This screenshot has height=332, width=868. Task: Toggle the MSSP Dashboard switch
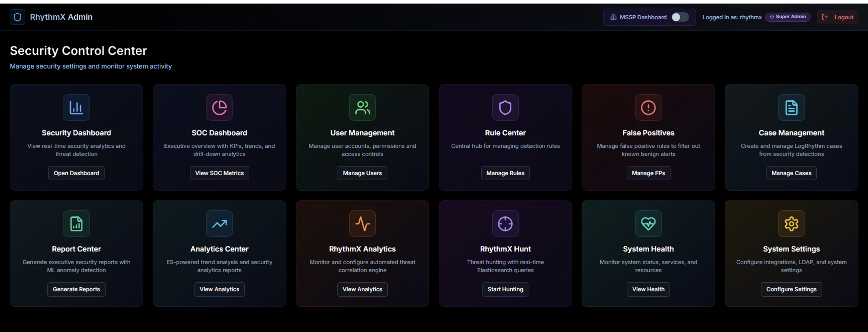(680, 17)
